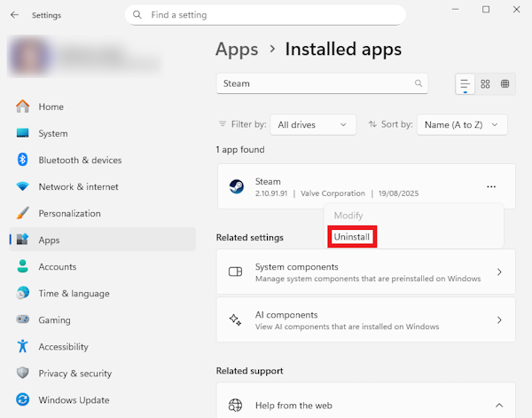Screen dimensions: 532x418
Task: Click the Steam app logo icon
Action: [x=237, y=186]
